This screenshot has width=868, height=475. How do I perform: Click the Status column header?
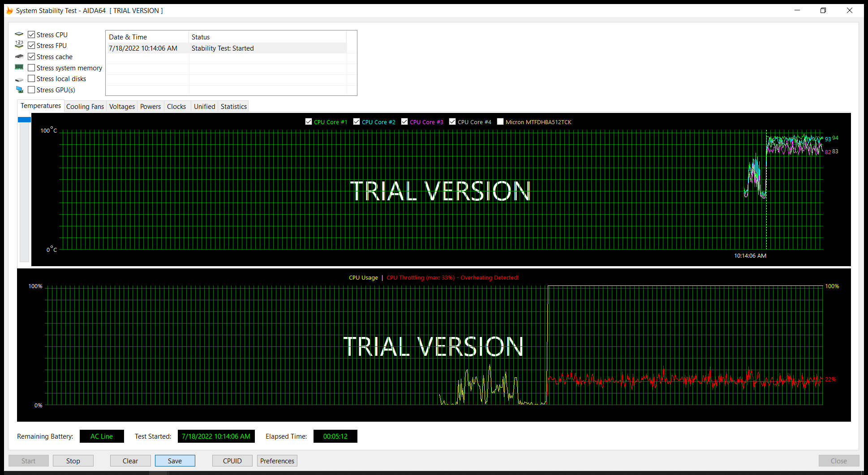pyautogui.click(x=267, y=37)
